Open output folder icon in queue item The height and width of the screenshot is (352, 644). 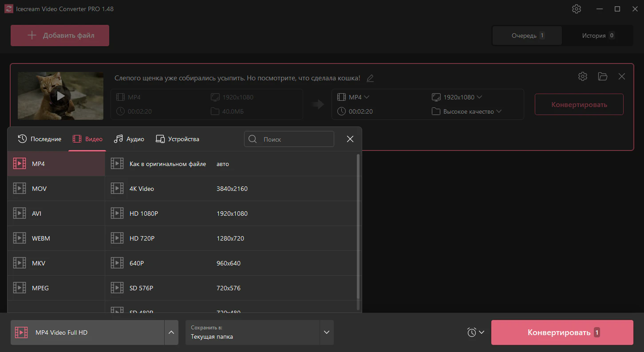pos(602,76)
